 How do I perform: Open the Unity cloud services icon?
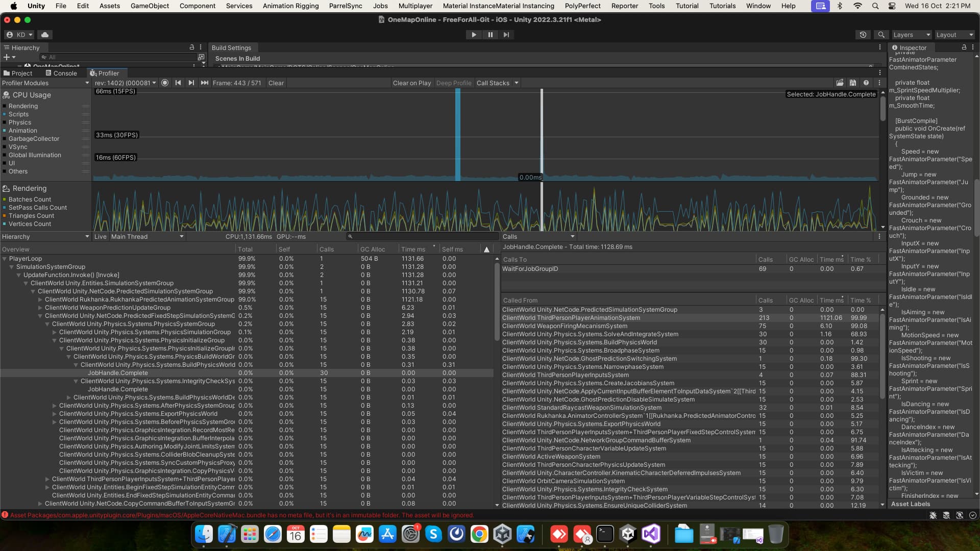tap(45, 35)
